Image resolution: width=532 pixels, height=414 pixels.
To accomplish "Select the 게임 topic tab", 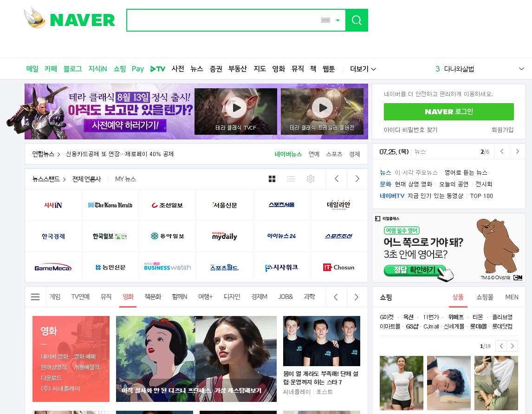I will click(55, 297).
